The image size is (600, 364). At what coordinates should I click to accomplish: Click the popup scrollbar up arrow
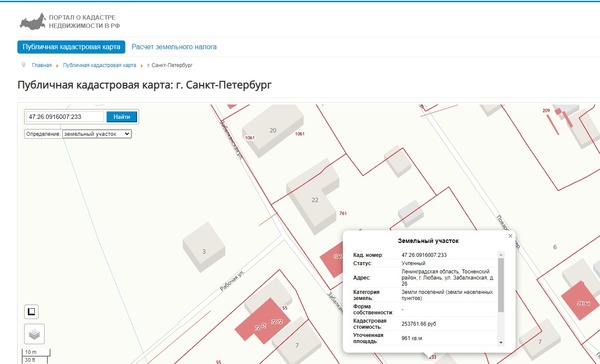coord(501,255)
